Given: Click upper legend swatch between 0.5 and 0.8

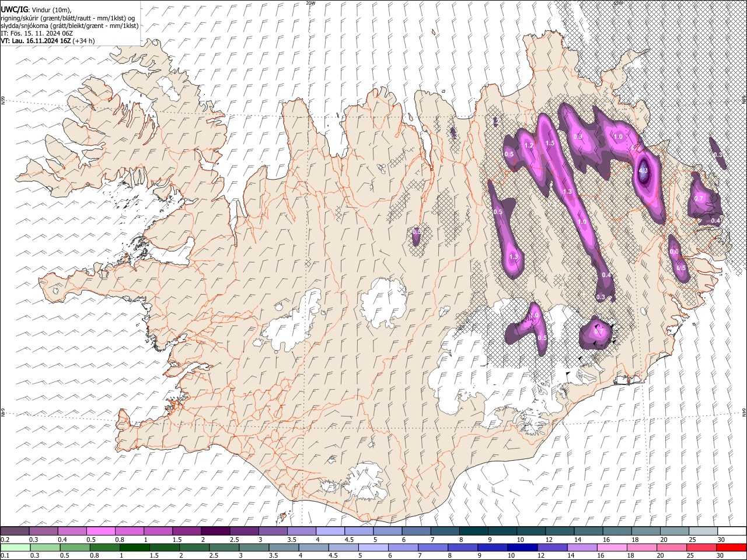Looking at the screenshot, I should [x=100, y=531].
